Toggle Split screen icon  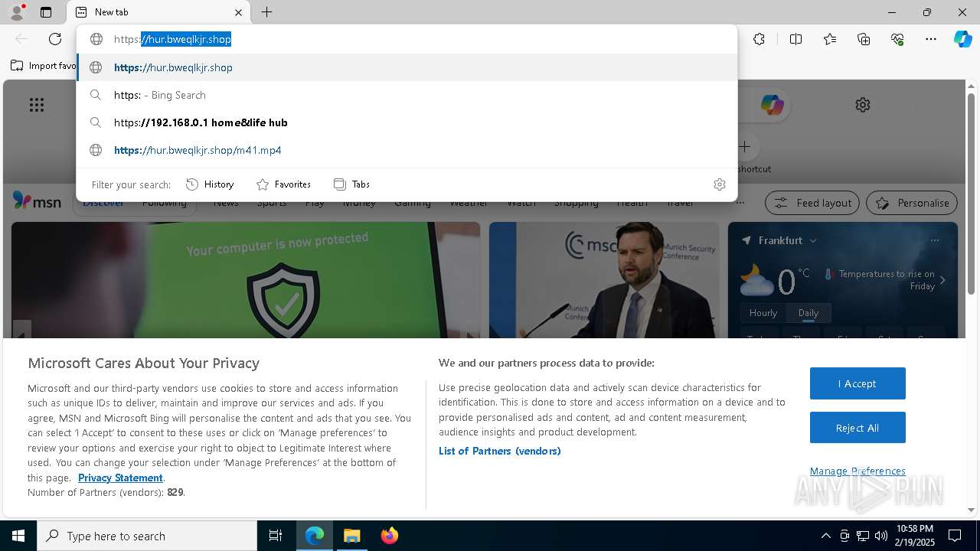795,39
